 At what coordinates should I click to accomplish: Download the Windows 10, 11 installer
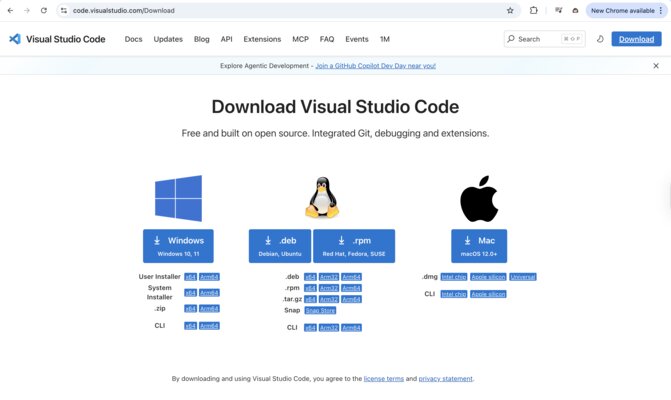(178, 246)
